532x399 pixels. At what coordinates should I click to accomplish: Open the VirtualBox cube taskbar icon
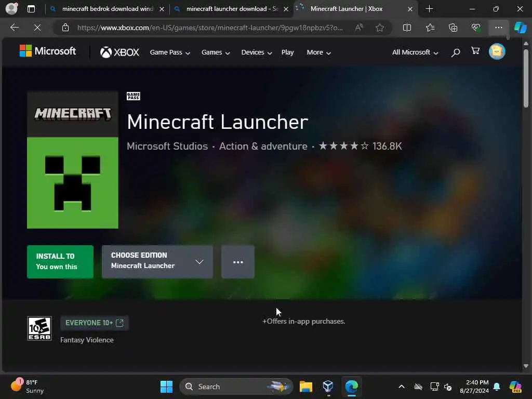pos(328,387)
